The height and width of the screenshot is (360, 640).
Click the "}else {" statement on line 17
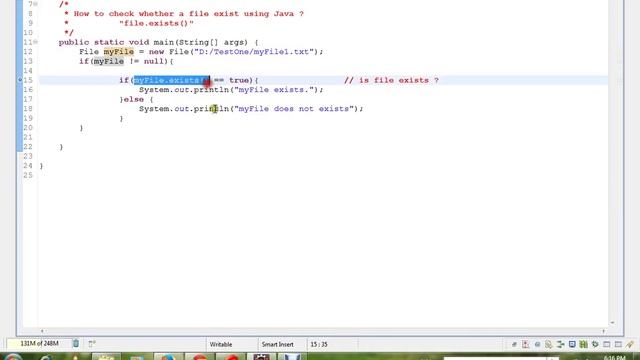[x=136, y=99]
